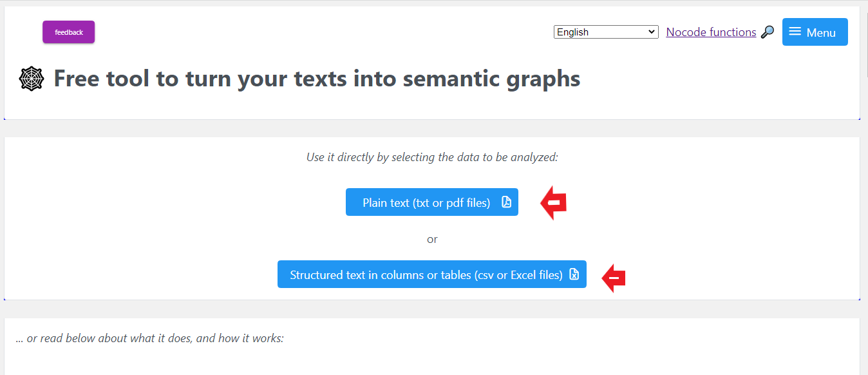Click the "Use it directly" instruction text

click(432, 157)
